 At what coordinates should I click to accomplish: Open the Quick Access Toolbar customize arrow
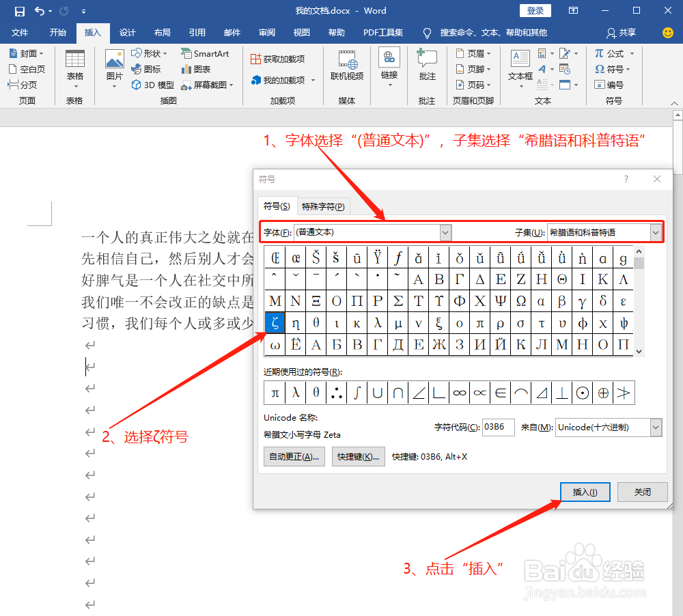(x=83, y=12)
